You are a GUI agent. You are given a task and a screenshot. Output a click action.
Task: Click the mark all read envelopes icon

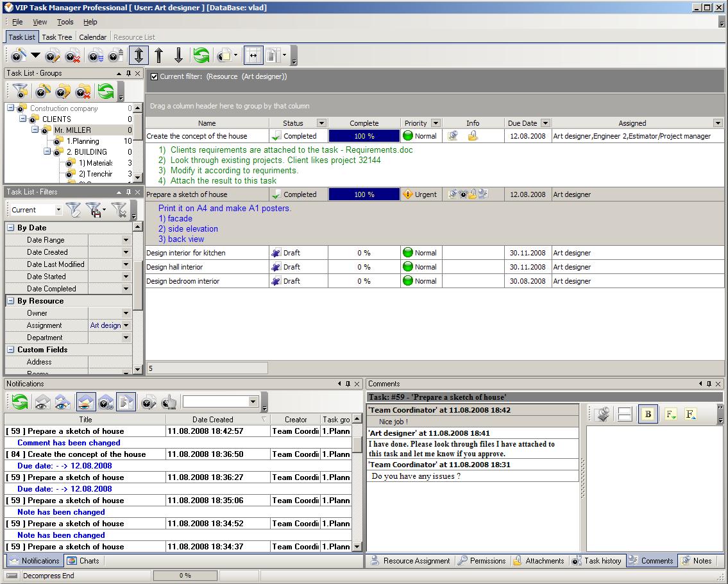coord(63,401)
